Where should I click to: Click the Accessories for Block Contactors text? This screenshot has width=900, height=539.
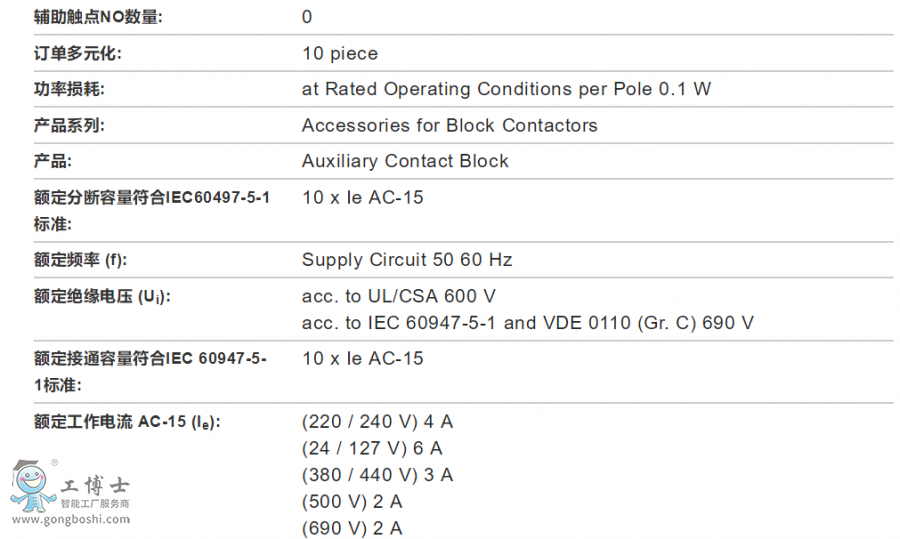449,125
